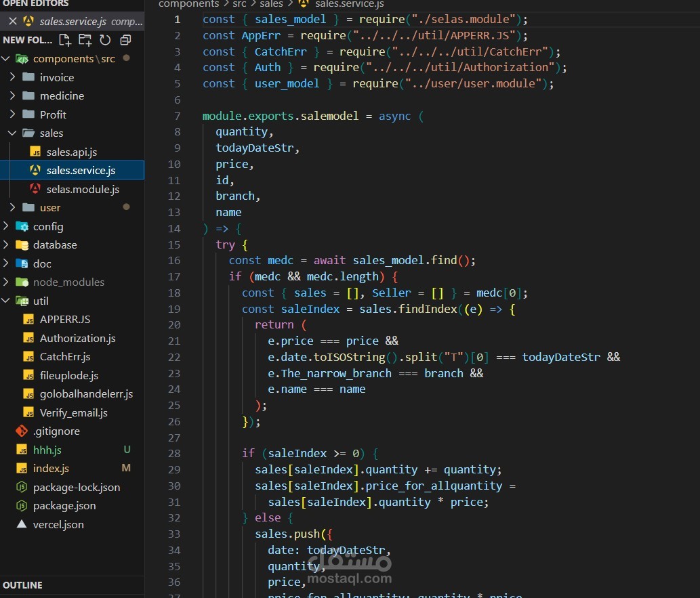The height and width of the screenshot is (598, 700).
Task: Open sales.api.js file
Action: (71, 152)
